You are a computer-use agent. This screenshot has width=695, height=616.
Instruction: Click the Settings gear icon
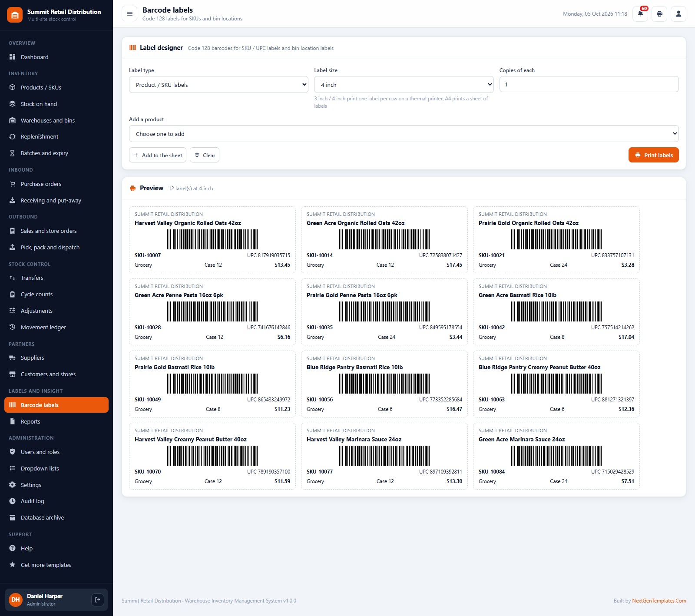13,485
